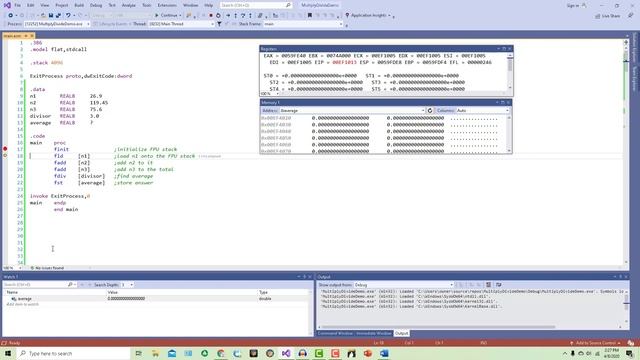Open the Show output from dropdown
The height and width of the screenshot is (360, 640).
(x=404, y=285)
